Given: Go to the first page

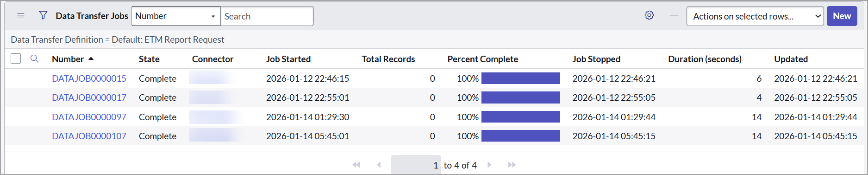Looking at the screenshot, I should point(356,165).
